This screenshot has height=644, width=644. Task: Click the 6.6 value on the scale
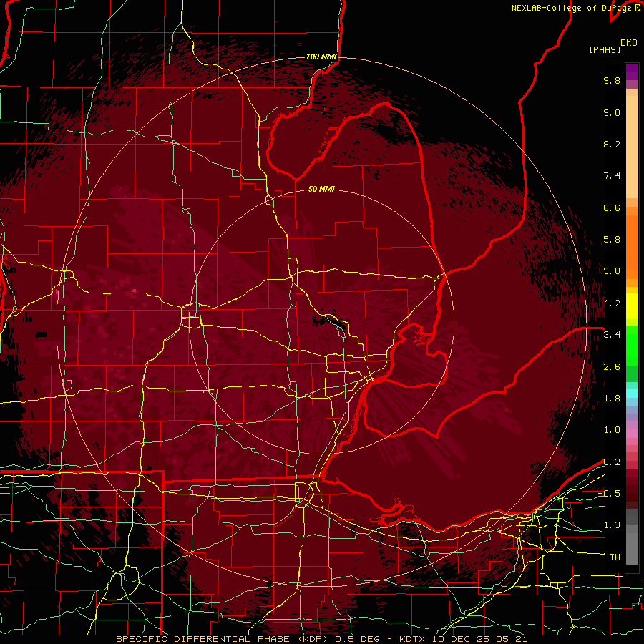tap(612, 208)
